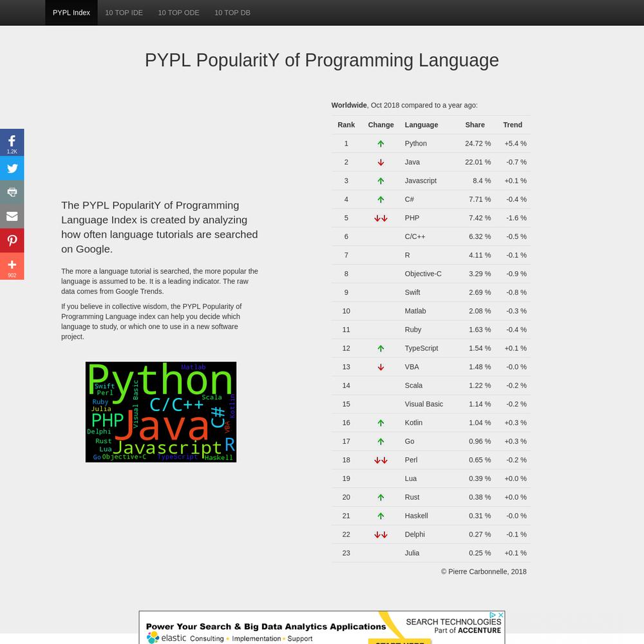Click the 24.72 % share value
The width and height of the screenshot is (644, 644).
(478, 144)
